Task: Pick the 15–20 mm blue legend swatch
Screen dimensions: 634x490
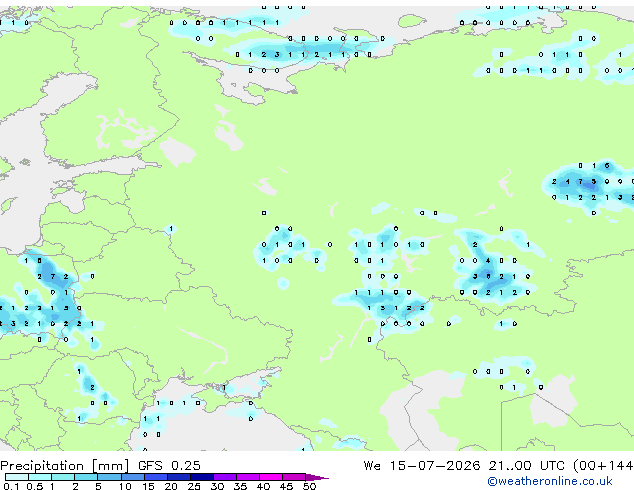Action: coord(155,477)
